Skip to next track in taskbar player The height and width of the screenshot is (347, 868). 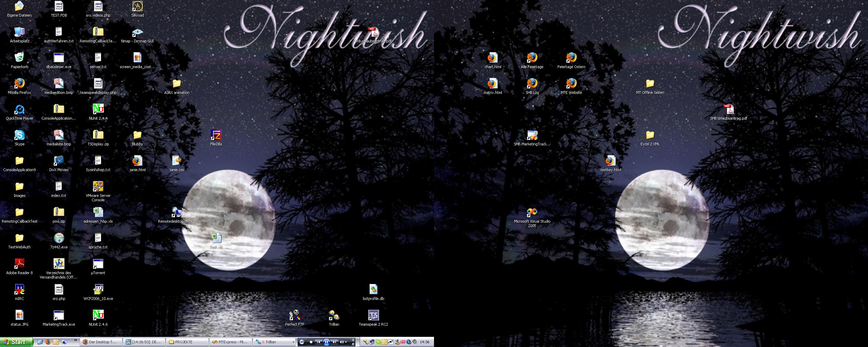click(x=334, y=342)
